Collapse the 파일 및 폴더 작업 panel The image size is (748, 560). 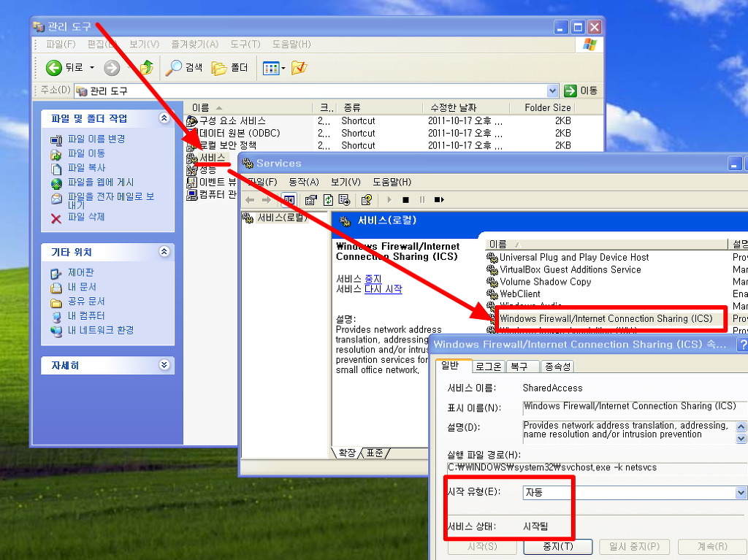click(x=164, y=118)
